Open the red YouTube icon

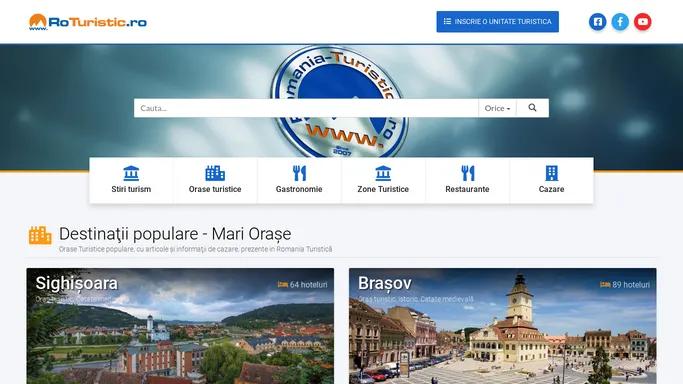pos(642,22)
